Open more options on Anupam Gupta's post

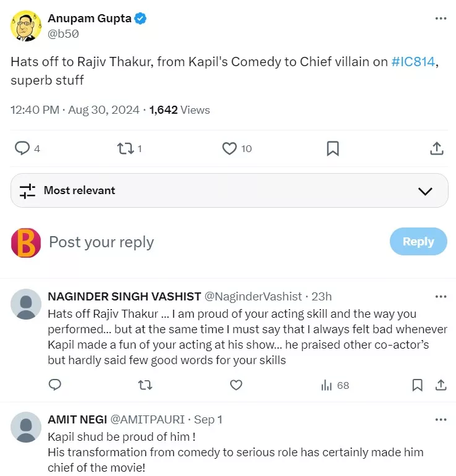441,19
